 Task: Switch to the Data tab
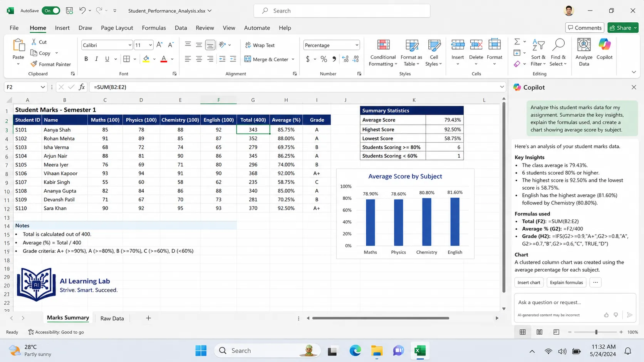(x=181, y=28)
